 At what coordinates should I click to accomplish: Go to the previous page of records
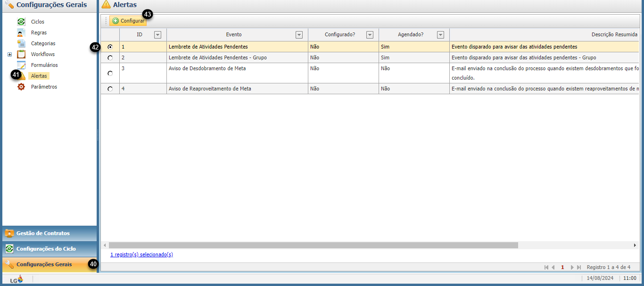pos(553,267)
